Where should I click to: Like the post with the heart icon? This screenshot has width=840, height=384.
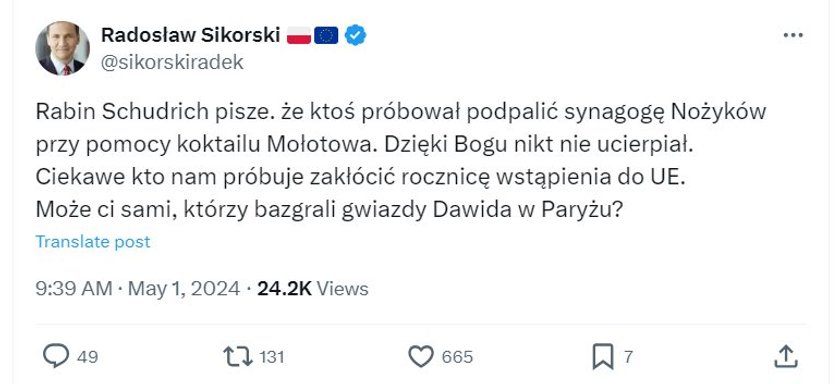click(421, 357)
